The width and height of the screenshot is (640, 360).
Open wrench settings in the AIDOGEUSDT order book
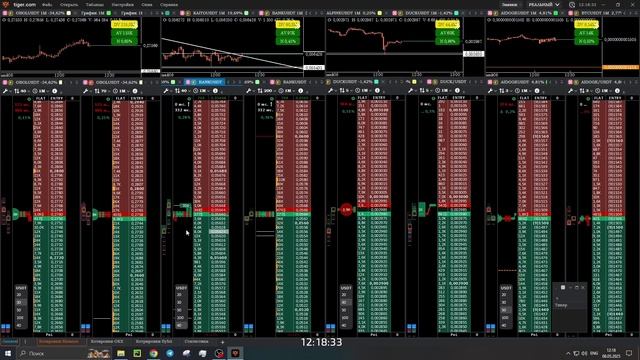pyautogui.click(x=490, y=91)
